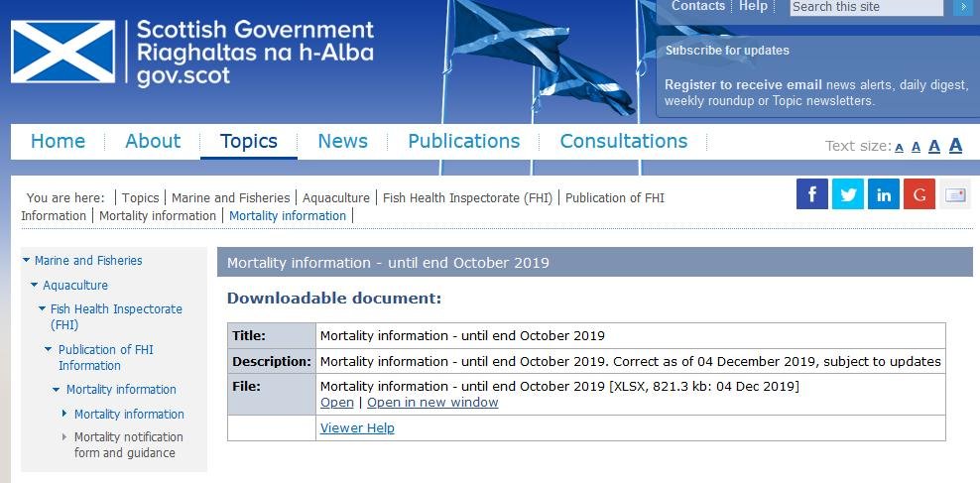This screenshot has height=483, width=980.
Task: Switch to the News navigation tab
Action: pyautogui.click(x=342, y=141)
